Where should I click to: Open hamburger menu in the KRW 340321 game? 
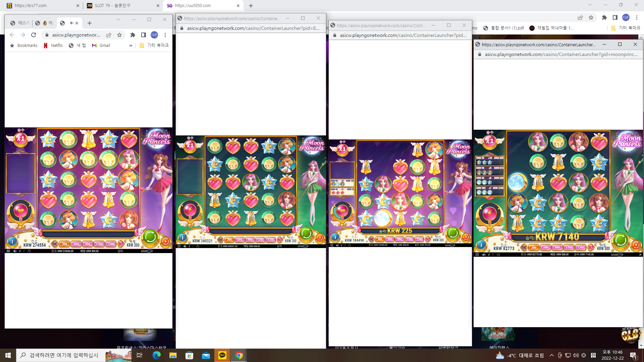point(179,246)
